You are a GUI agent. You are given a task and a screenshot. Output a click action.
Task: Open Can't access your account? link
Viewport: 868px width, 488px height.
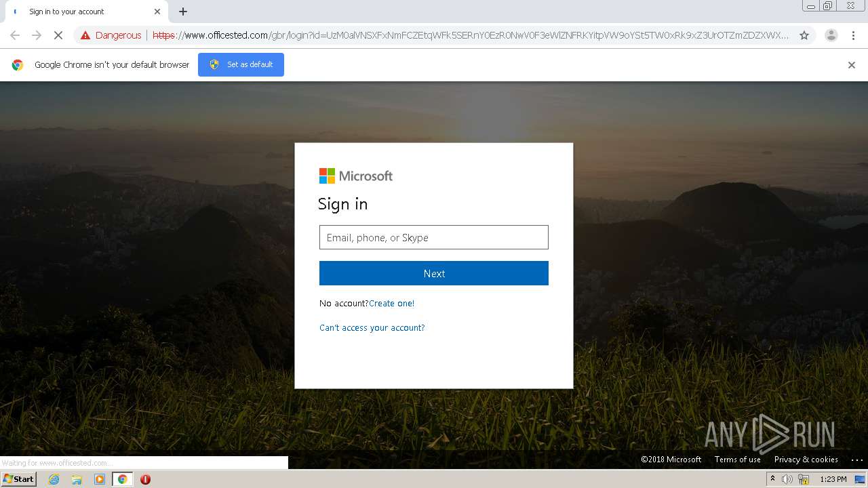point(372,327)
